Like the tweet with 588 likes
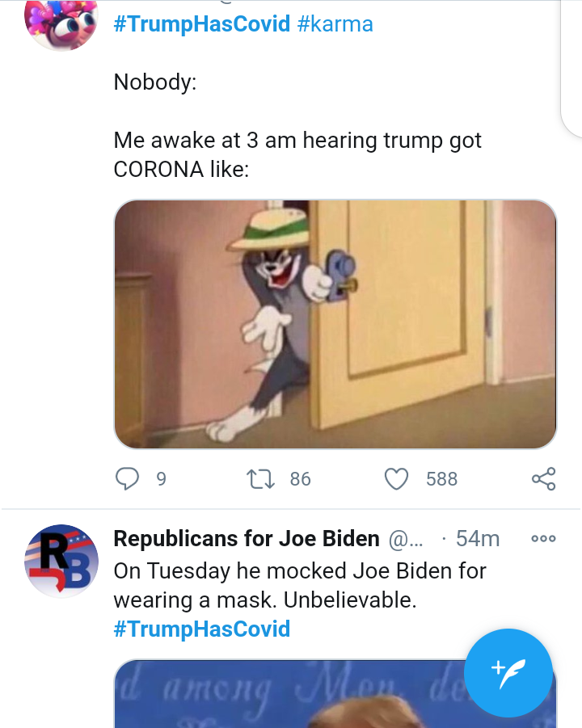The width and height of the screenshot is (582, 728). (x=396, y=478)
